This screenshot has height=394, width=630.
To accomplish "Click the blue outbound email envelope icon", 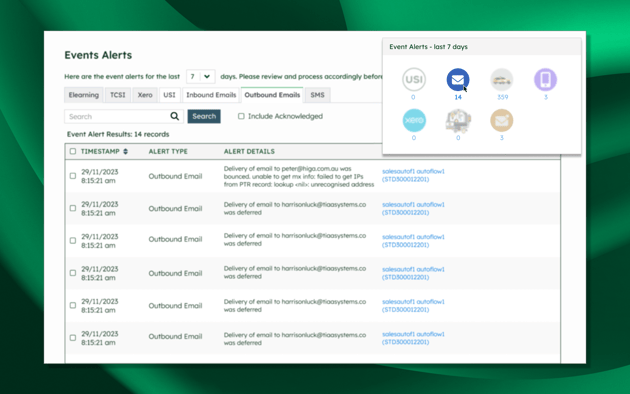I will 458,80.
